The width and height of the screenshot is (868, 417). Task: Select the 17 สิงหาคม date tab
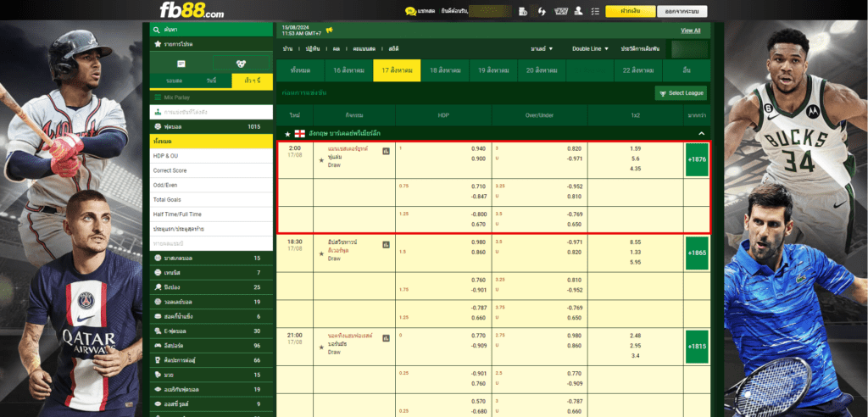click(x=397, y=70)
